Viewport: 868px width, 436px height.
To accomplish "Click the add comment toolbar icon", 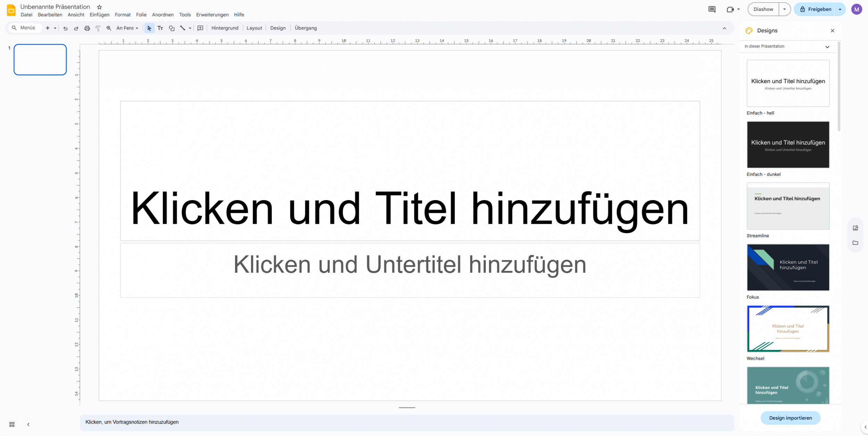I will [x=200, y=28].
